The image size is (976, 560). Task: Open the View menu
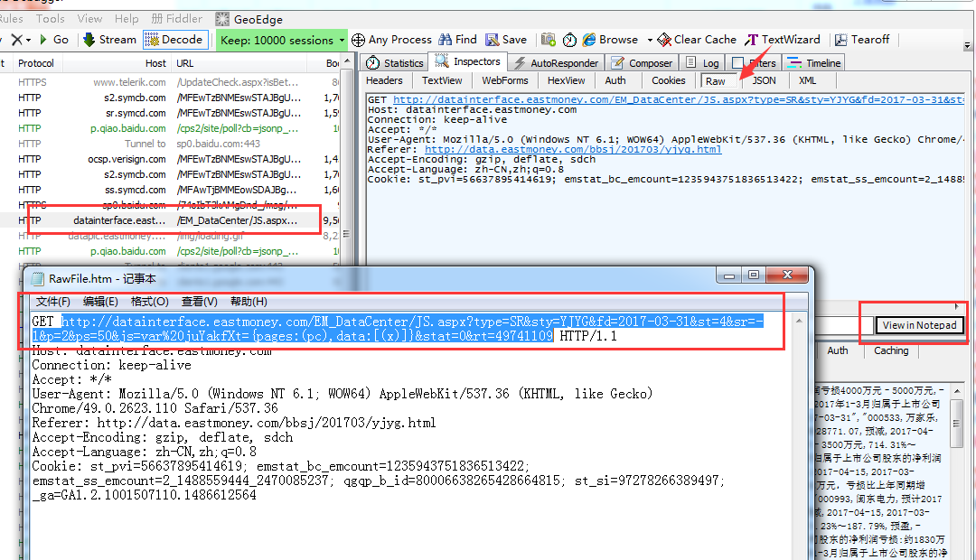pyautogui.click(x=89, y=19)
